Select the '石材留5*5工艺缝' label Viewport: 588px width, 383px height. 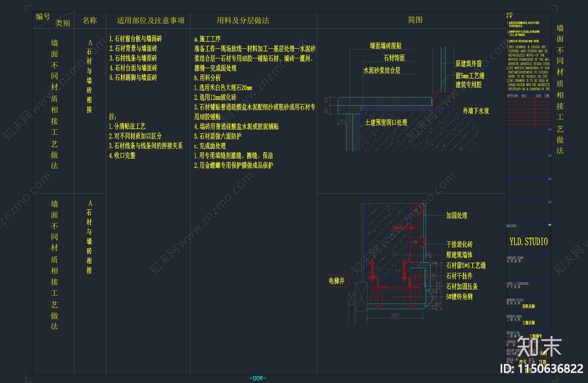pos(466,265)
